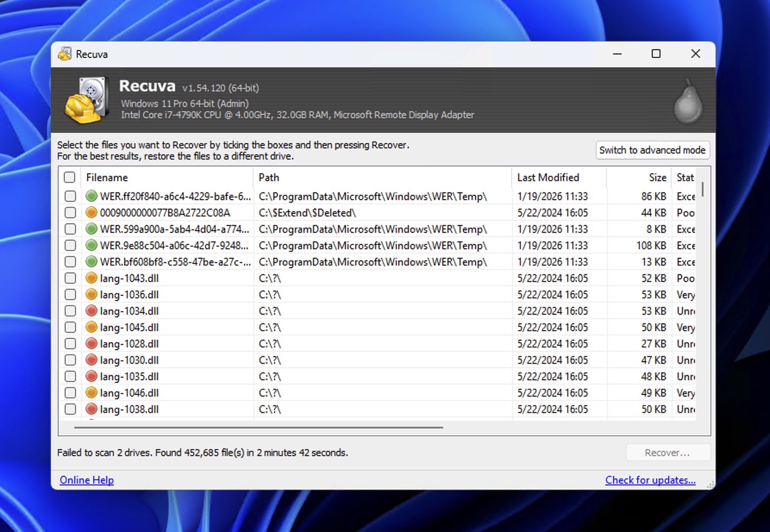Select the lang-1046.dll filename

[129, 393]
